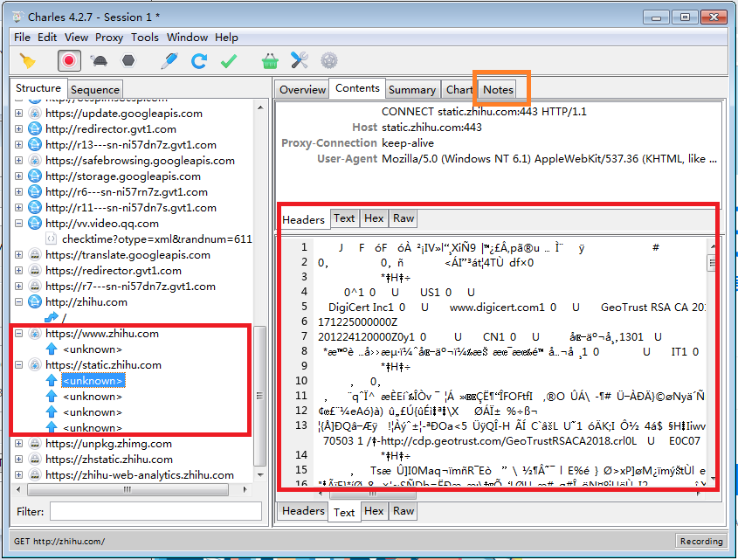Switch to the Sequence tab
The height and width of the screenshot is (560, 738).
[x=95, y=89]
